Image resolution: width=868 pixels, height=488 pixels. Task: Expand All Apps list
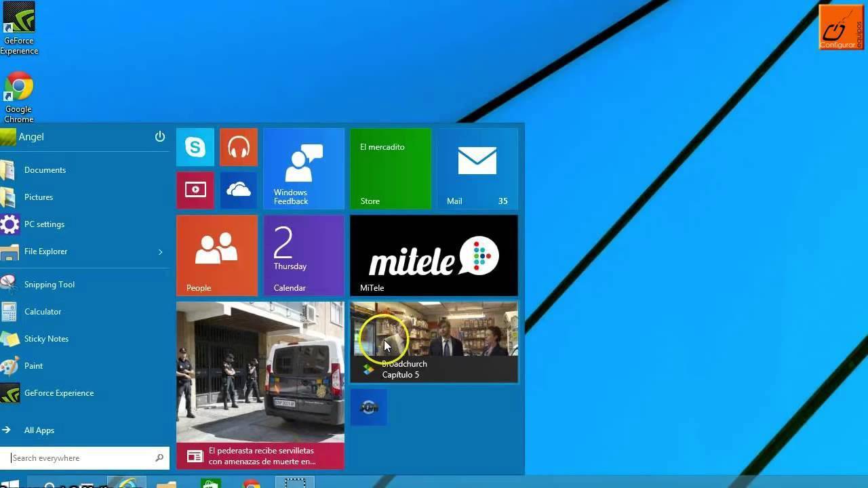click(x=39, y=430)
